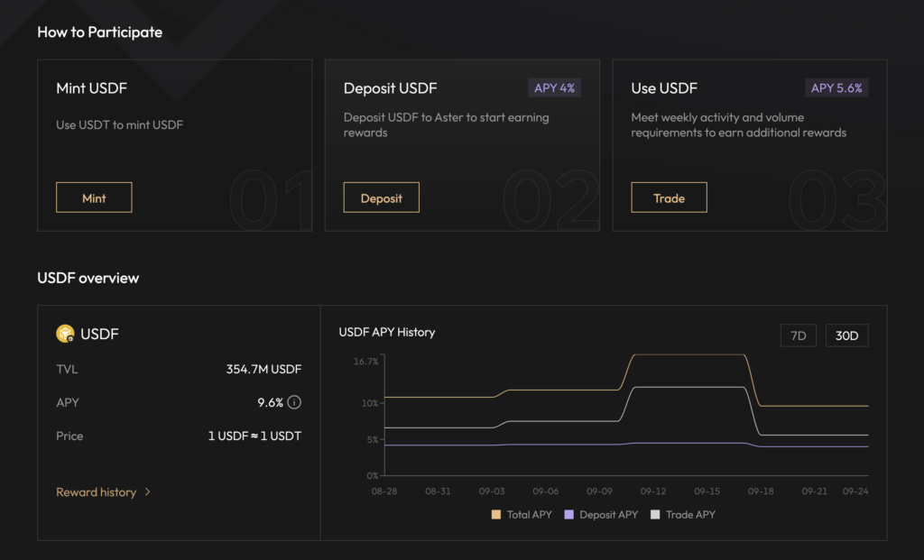Switch chart to 7D range
This screenshot has height=560, width=924.
click(x=798, y=335)
